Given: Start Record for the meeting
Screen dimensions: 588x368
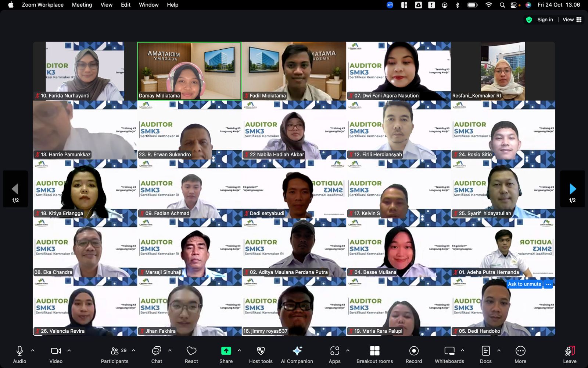Looking at the screenshot, I should coord(414,354).
